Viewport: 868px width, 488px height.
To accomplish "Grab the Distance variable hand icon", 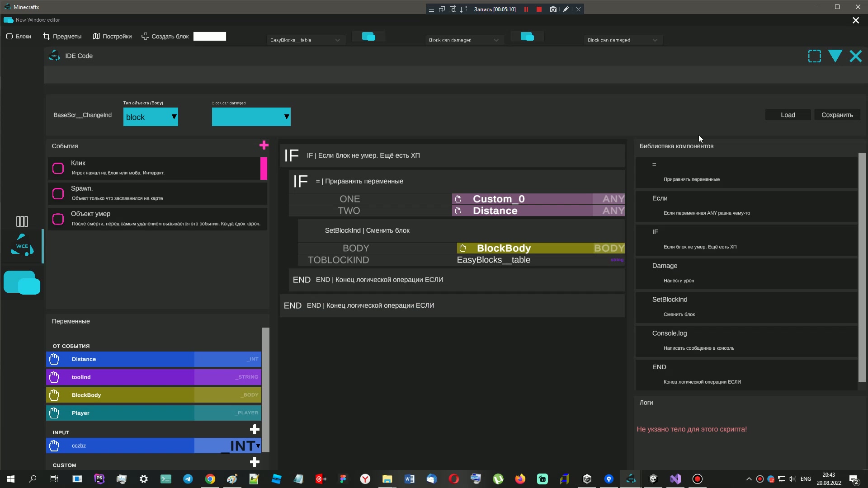I will tap(54, 359).
